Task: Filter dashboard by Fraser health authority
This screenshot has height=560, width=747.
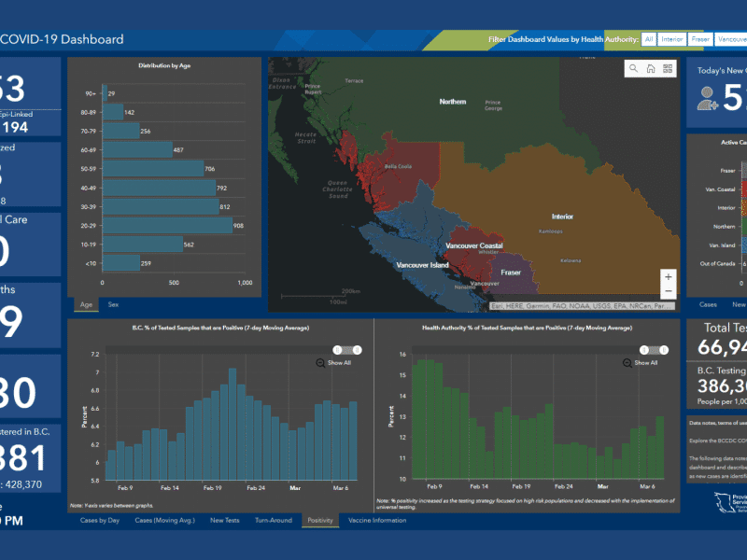Action: click(x=699, y=39)
